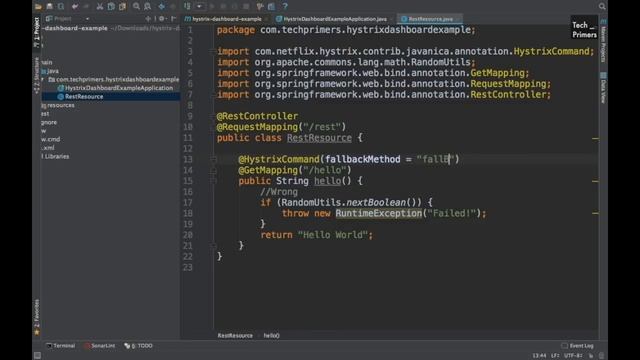Navigate back with the blue arrow icon
This screenshot has height=360, width=640.
point(162,6)
